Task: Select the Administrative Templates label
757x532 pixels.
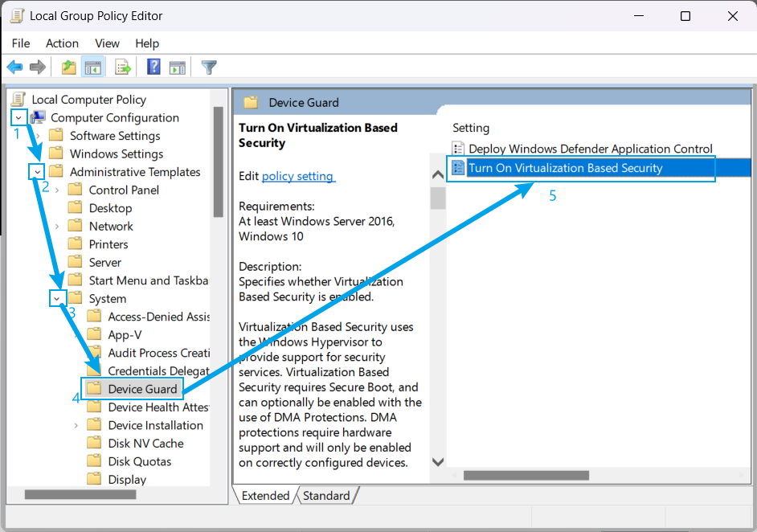Action: point(135,172)
